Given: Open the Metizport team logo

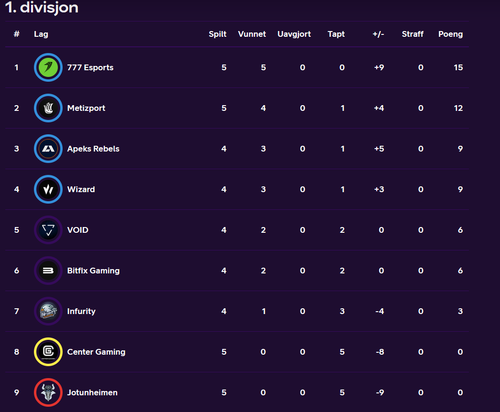Looking at the screenshot, I should (48, 108).
